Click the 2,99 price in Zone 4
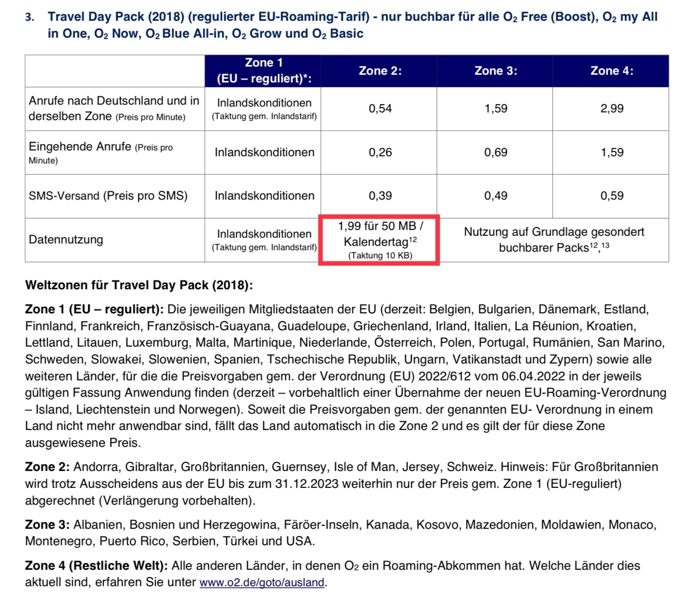The width and height of the screenshot is (694, 616). pos(612,108)
